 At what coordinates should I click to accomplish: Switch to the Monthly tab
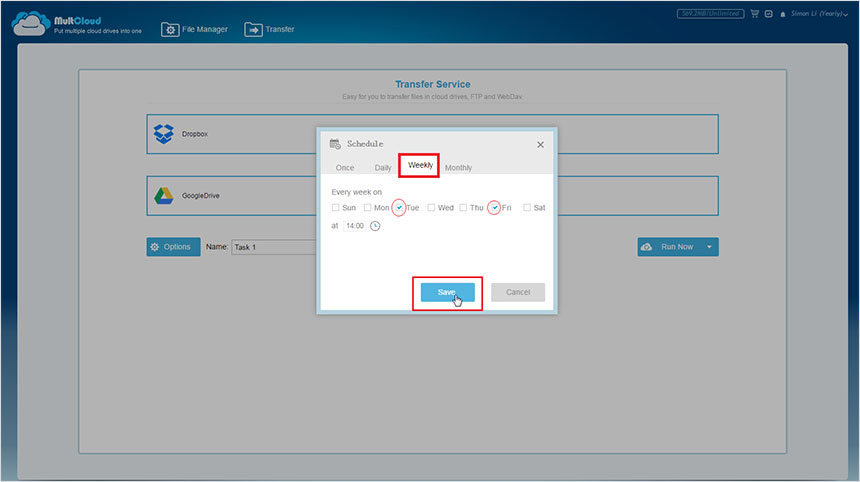pos(459,168)
